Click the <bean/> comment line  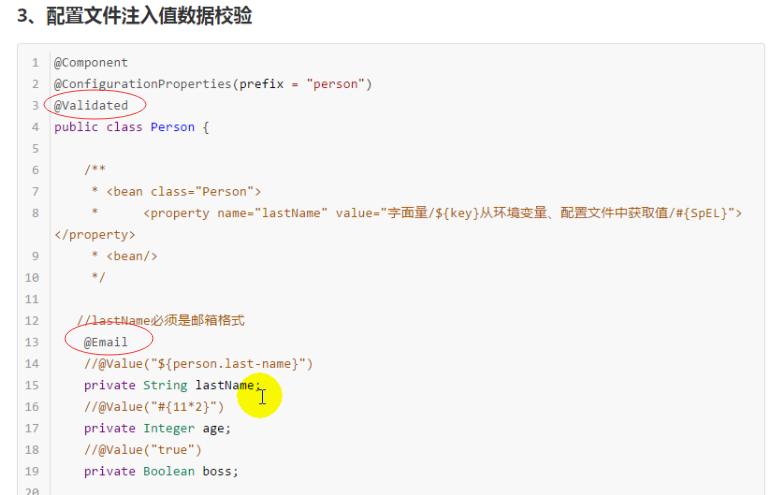point(131,256)
